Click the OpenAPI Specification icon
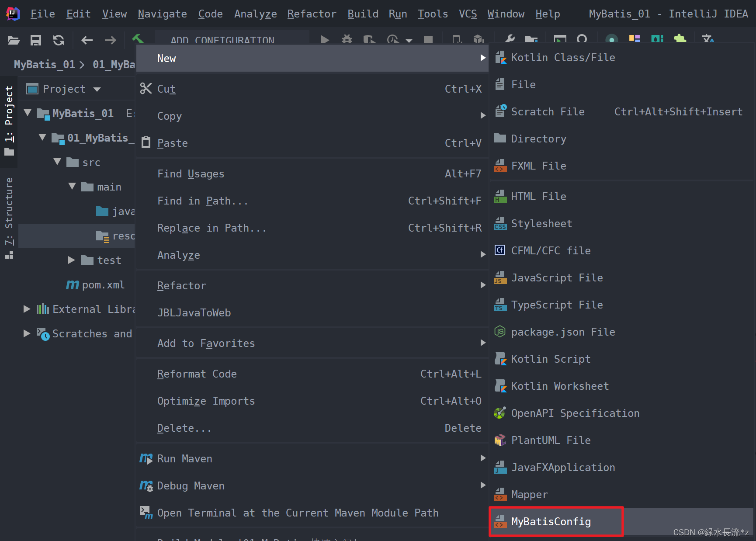The image size is (756, 541). 499,413
